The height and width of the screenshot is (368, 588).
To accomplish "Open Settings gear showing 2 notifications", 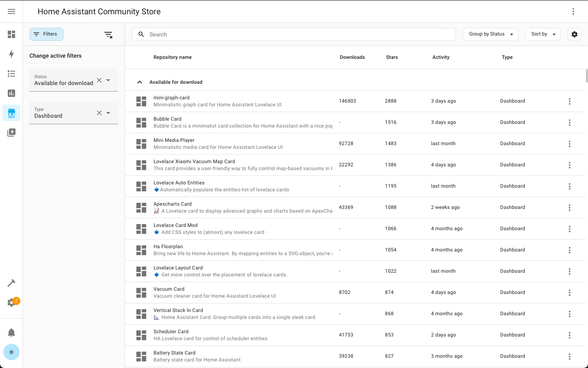I will tap(11, 301).
